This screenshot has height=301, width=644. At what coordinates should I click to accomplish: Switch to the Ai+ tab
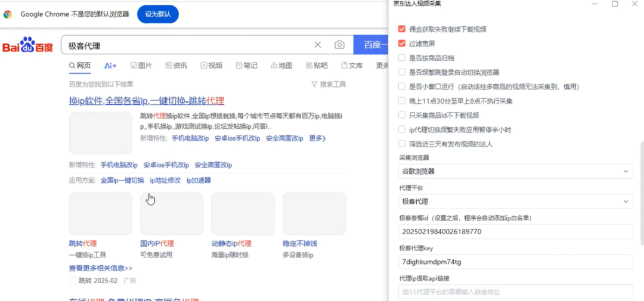pos(110,66)
